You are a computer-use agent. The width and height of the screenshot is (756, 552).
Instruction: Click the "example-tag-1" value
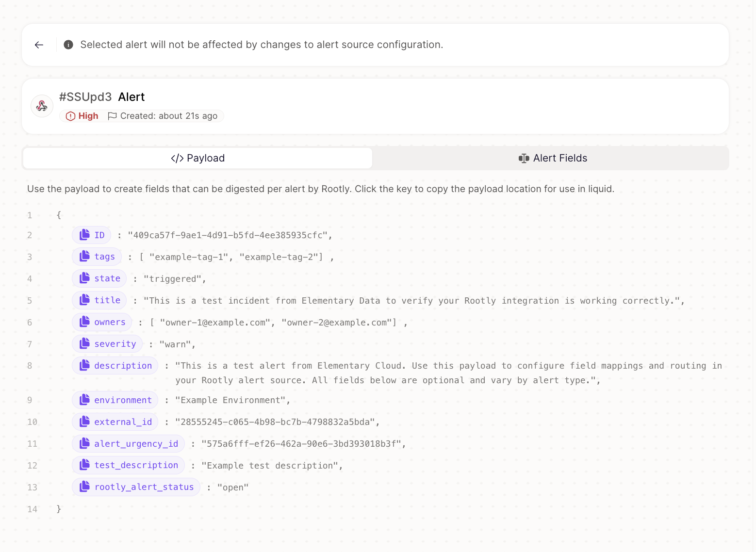[x=189, y=257]
